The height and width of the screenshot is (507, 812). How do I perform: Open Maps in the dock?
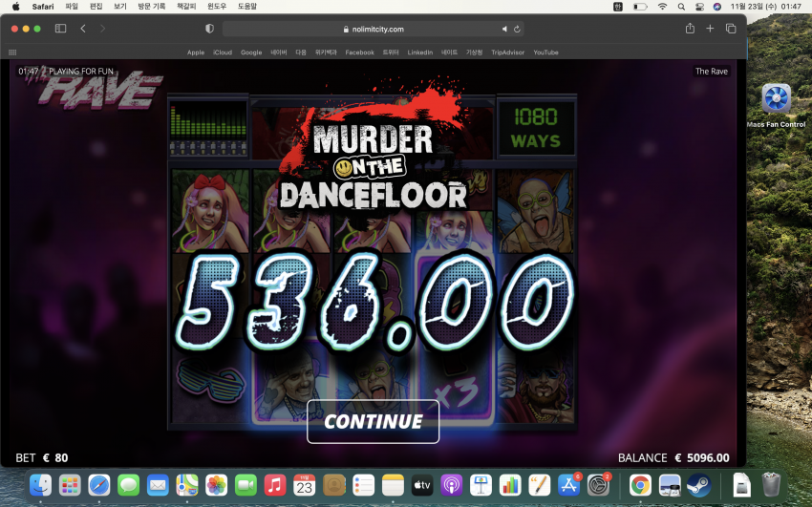pos(187,485)
